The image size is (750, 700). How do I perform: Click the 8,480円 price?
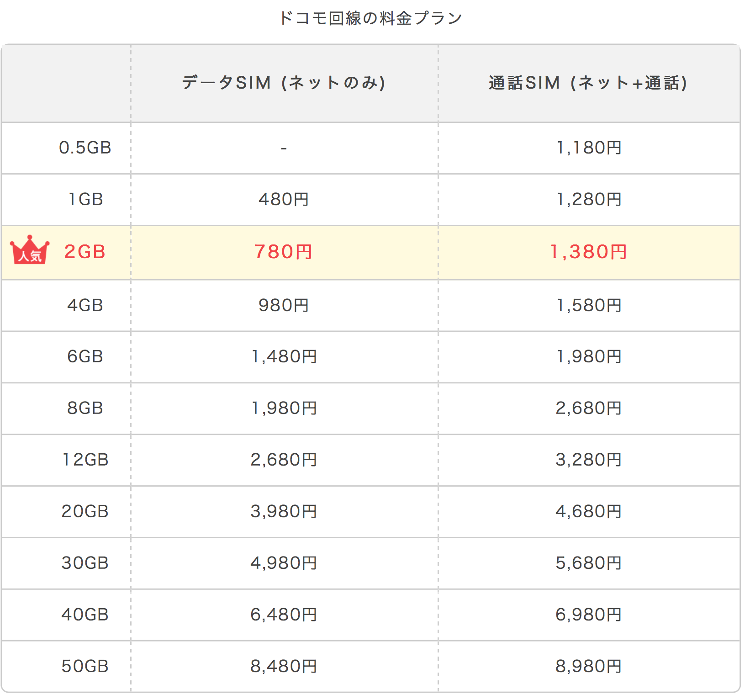(284, 666)
